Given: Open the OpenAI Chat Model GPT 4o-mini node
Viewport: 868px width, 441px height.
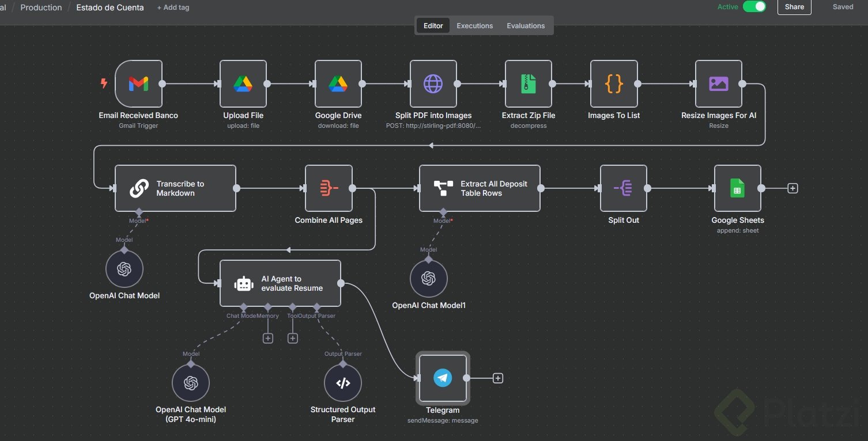Looking at the screenshot, I should tap(190, 383).
